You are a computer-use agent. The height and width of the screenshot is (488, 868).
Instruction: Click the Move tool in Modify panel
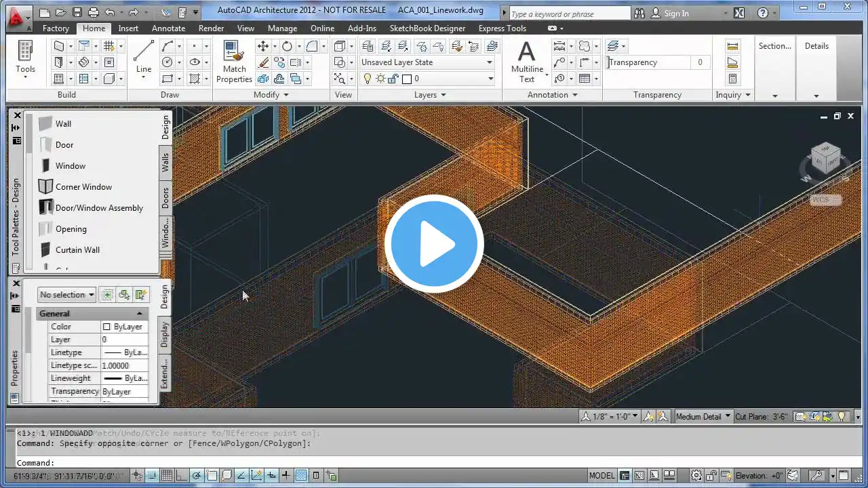(x=263, y=46)
